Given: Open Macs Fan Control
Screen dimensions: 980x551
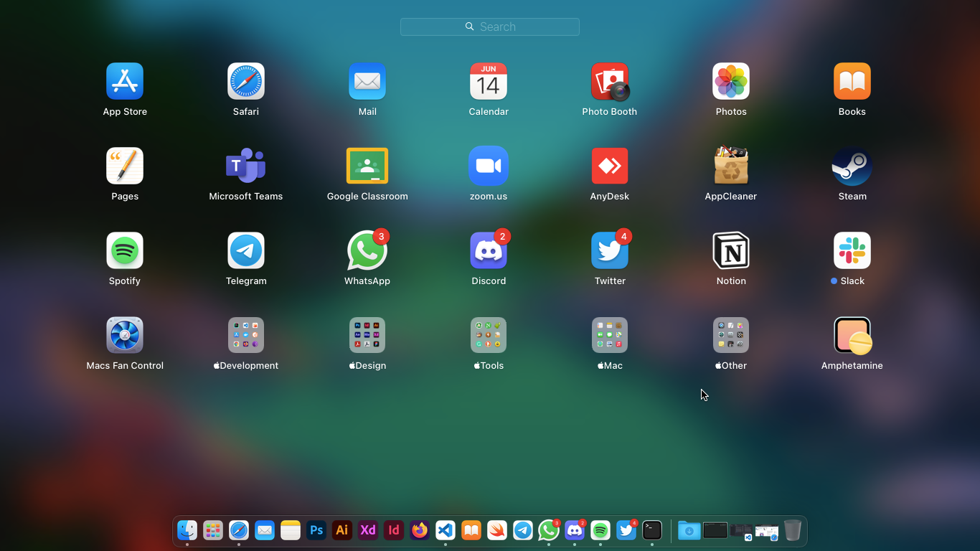Looking at the screenshot, I should coord(125,335).
